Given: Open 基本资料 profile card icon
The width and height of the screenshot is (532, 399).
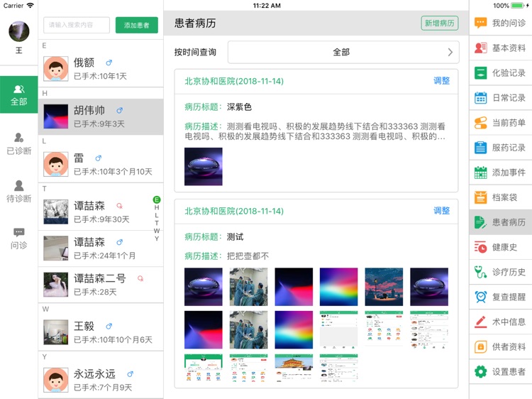Looking at the screenshot, I should (x=480, y=48).
